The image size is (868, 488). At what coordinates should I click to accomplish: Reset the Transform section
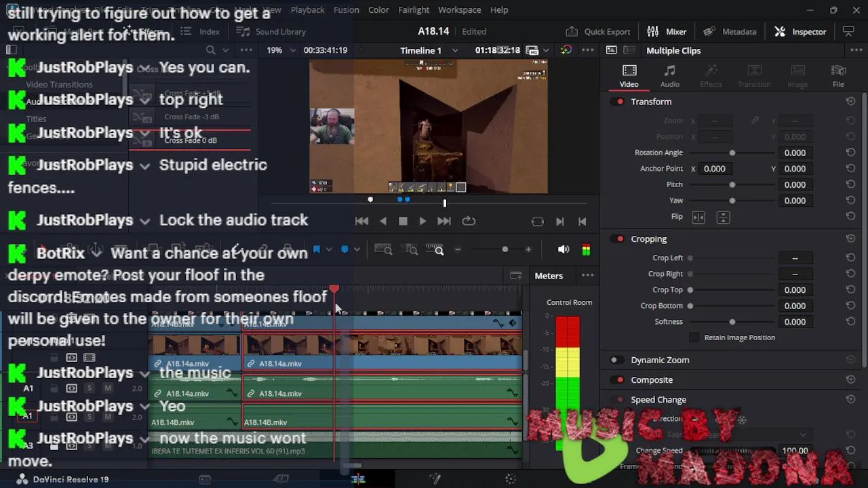(850, 102)
